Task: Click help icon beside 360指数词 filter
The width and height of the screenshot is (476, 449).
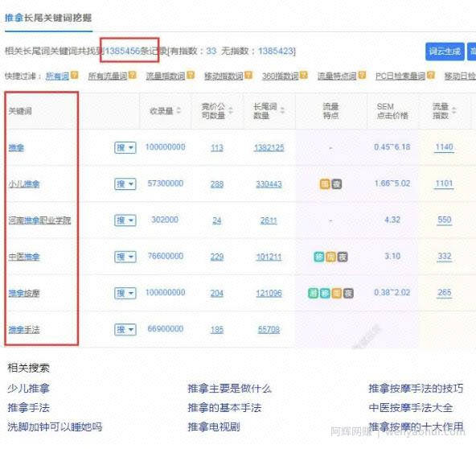Action: [304, 75]
